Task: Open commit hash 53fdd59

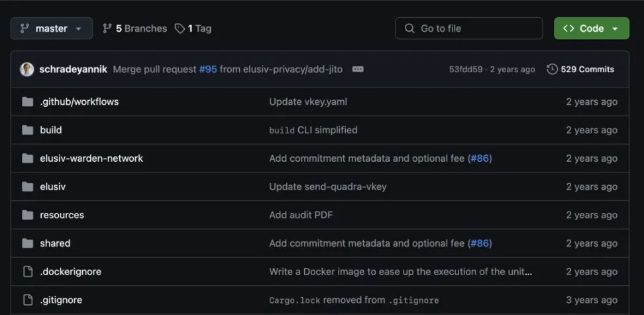Action: pos(466,70)
